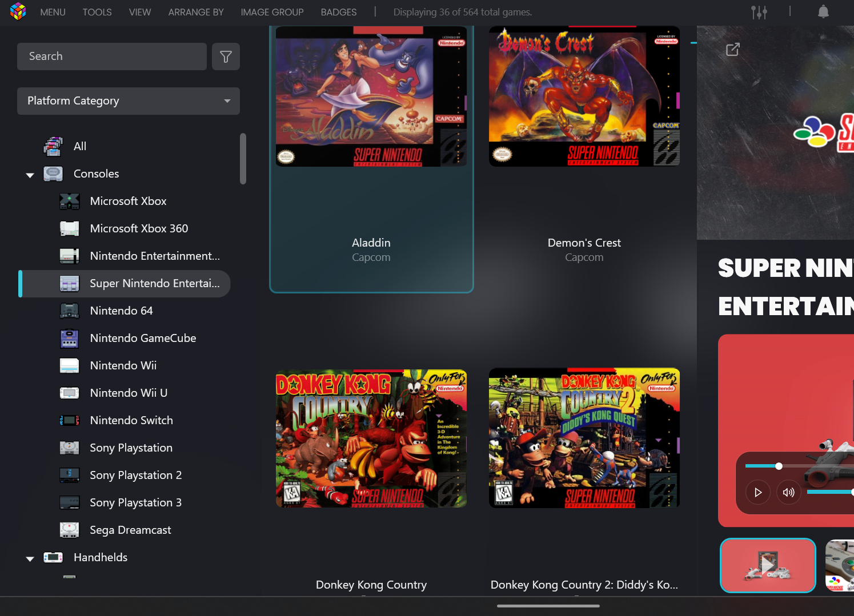Click the Nintendo Wii U label
The width and height of the screenshot is (854, 616).
[129, 393]
